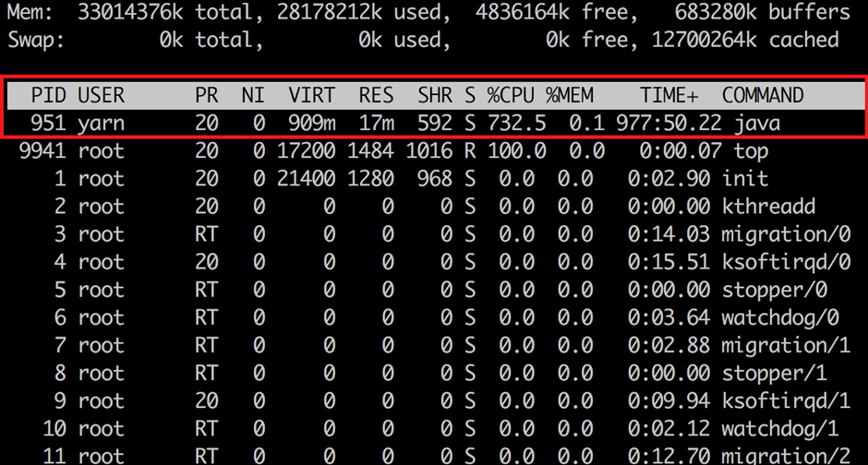Image resolution: width=868 pixels, height=465 pixels.
Task: Click the top command text
Action: pyautogui.click(x=752, y=151)
